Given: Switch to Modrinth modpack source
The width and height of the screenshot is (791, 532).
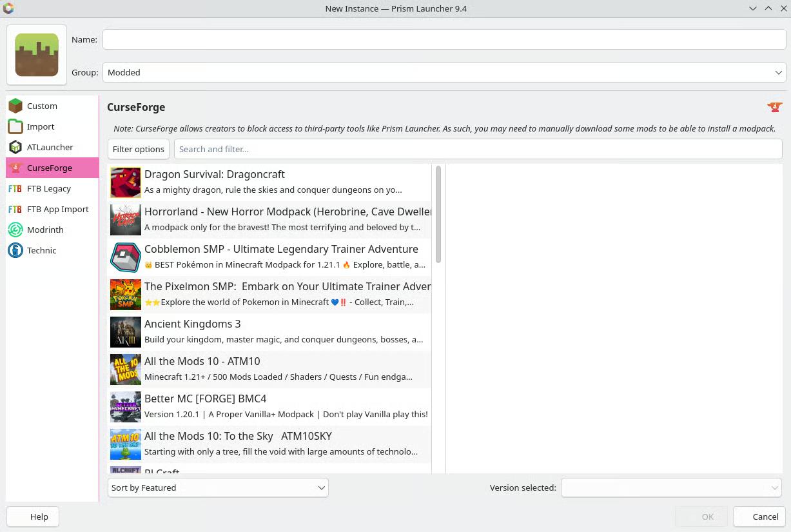Looking at the screenshot, I should click(x=45, y=230).
